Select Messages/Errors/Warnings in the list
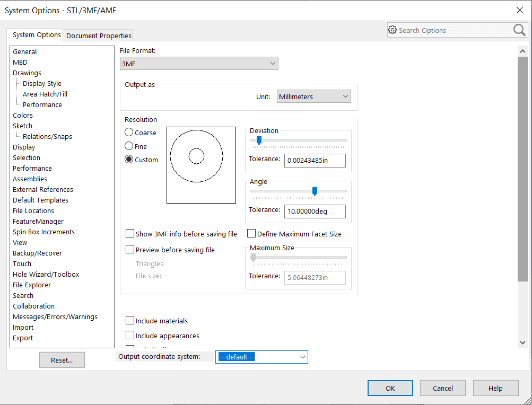The height and width of the screenshot is (405, 532). 55,316
